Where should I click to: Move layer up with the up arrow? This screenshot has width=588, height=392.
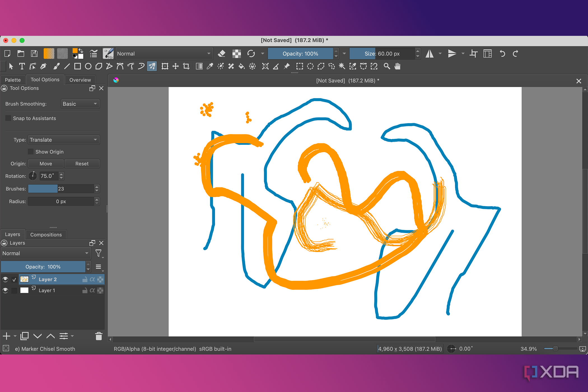(x=50, y=336)
